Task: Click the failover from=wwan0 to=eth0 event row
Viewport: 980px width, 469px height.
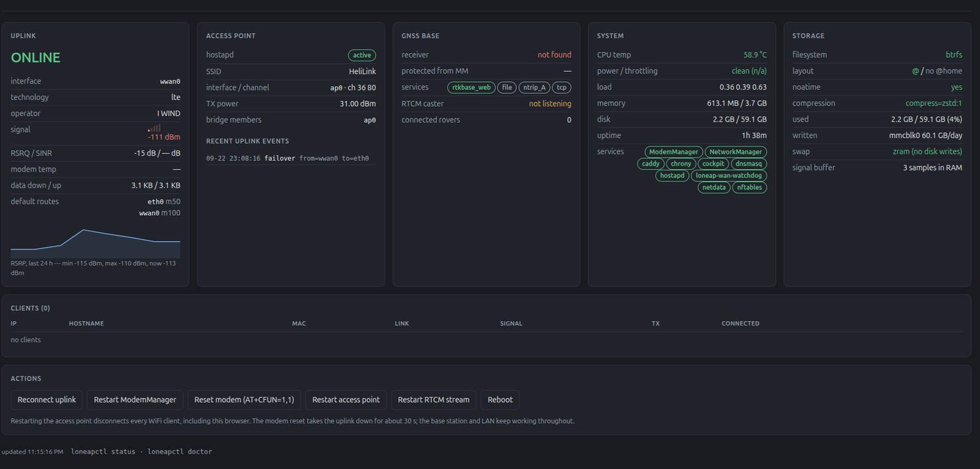Action: (x=291, y=158)
